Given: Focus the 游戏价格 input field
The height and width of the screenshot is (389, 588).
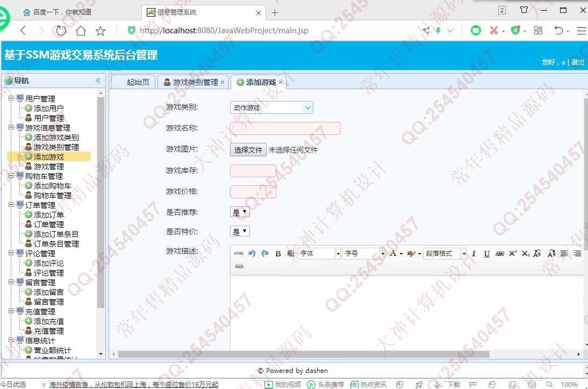Looking at the screenshot, I should [253, 191].
